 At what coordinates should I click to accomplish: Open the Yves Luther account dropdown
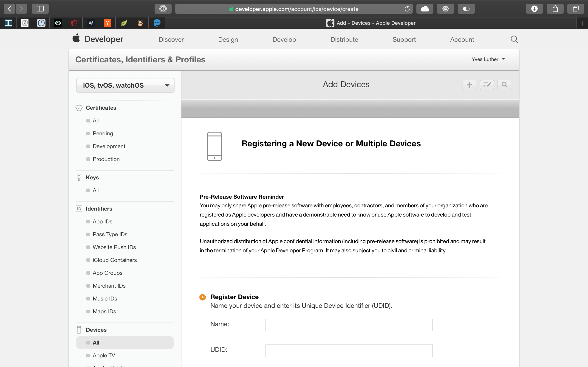click(488, 59)
